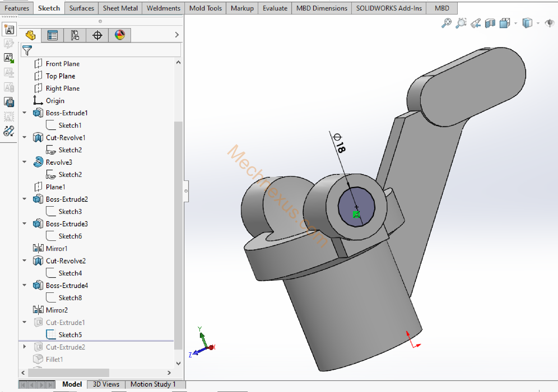Collapse the Cut-Revolve2 feature node
The image size is (558, 392).
pos(24,261)
